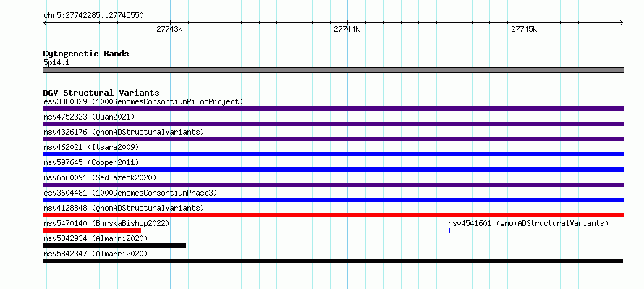Open the nsv4752323 (Quan2021) label
The image size is (644, 289).
pyautogui.click(x=89, y=117)
